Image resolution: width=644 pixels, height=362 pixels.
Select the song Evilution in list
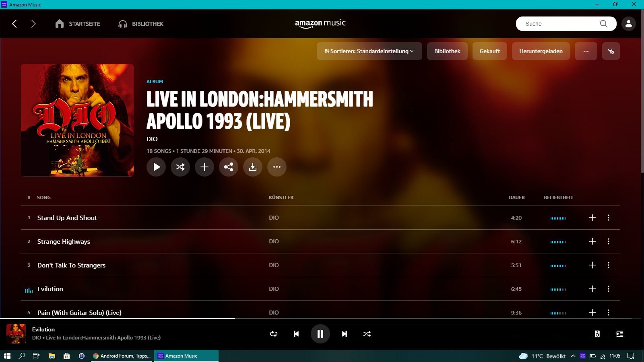50,289
